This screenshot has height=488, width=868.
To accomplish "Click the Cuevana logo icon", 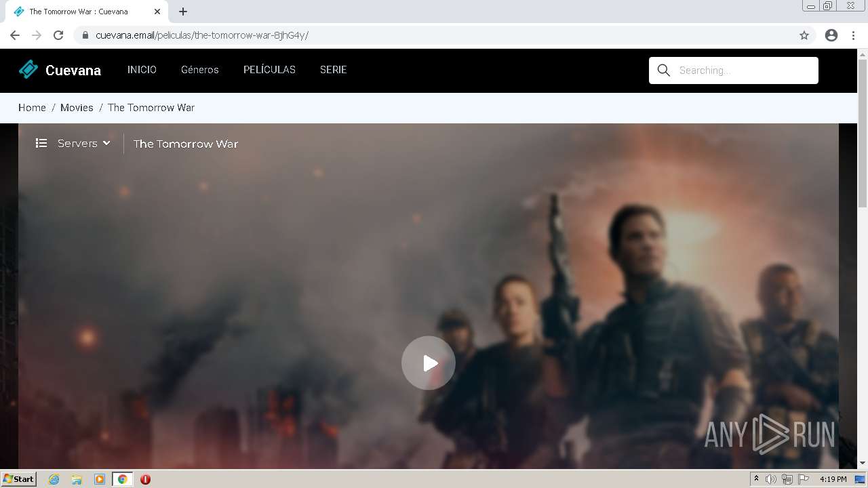I will pos(28,69).
